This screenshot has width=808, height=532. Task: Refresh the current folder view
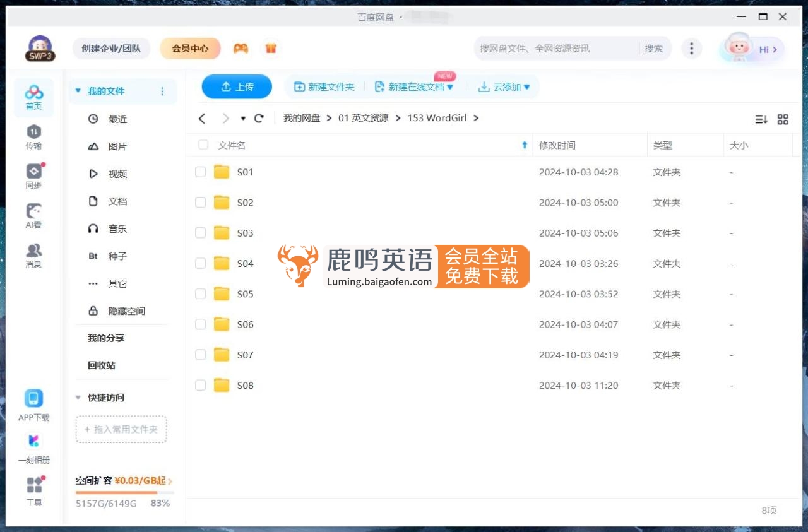coord(259,118)
